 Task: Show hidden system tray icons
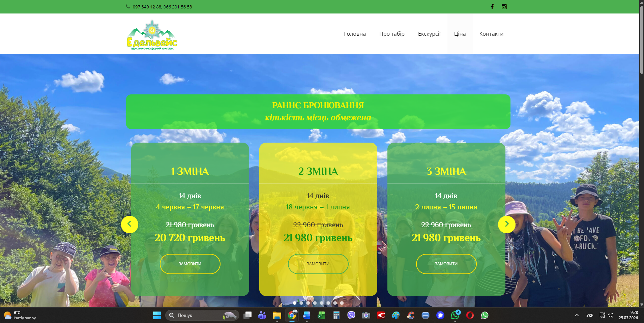(577, 315)
